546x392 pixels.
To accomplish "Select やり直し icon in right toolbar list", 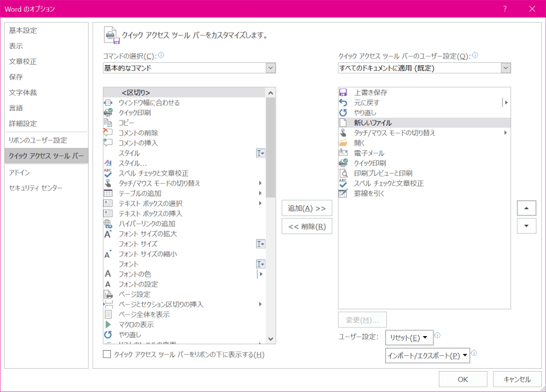I will [343, 112].
